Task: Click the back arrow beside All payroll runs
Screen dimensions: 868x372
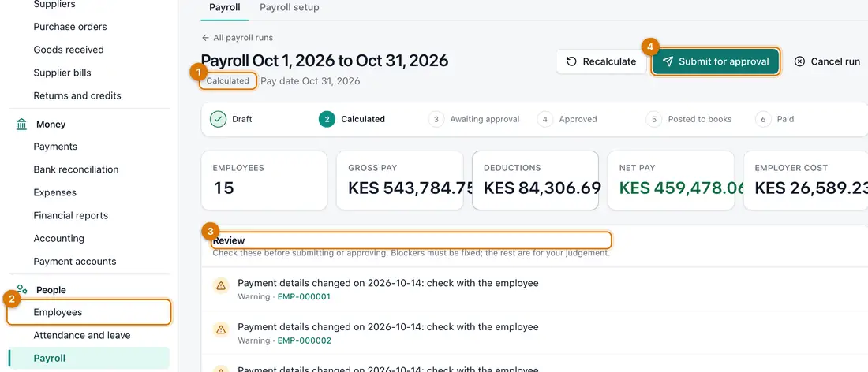Action: [x=205, y=38]
